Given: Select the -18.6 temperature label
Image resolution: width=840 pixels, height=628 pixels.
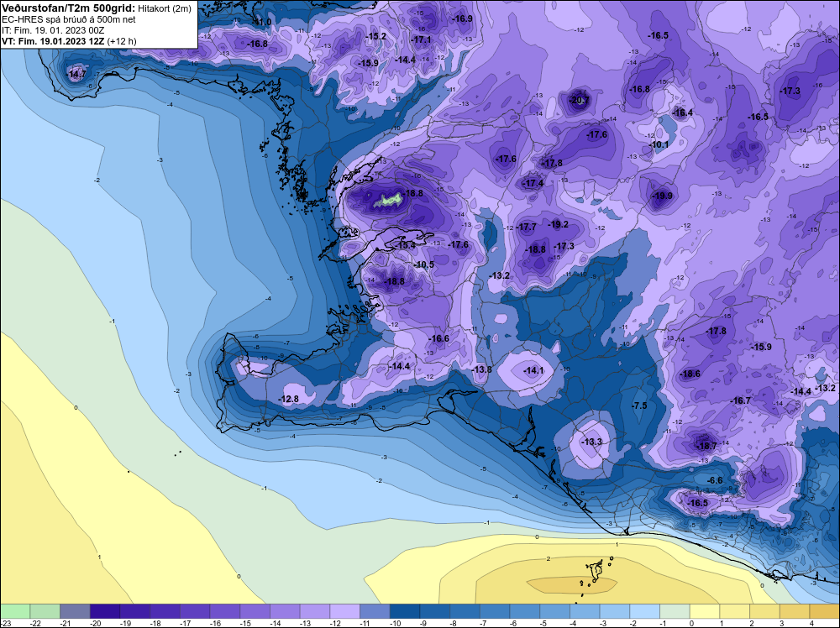Looking at the screenshot, I should [x=690, y=374].
